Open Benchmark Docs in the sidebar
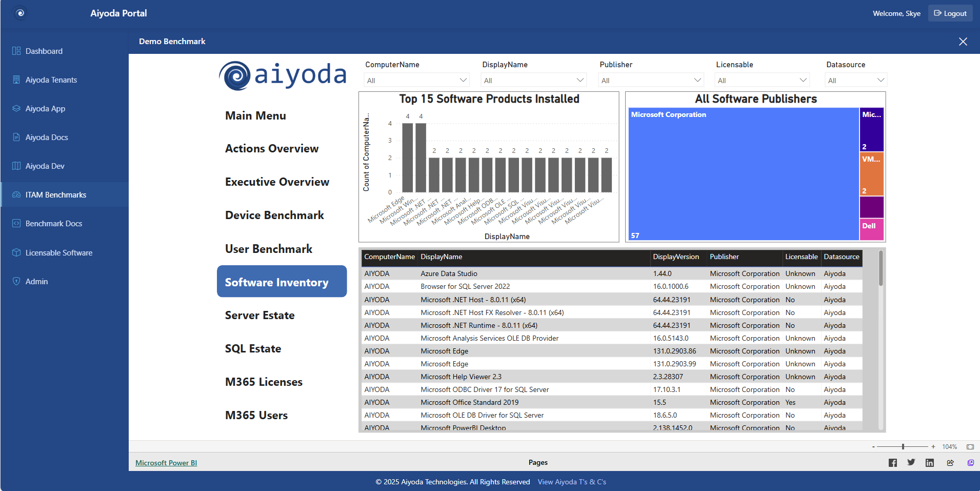Image resolution: width=980 pixels, height=491 pixels. coord(53,223)
